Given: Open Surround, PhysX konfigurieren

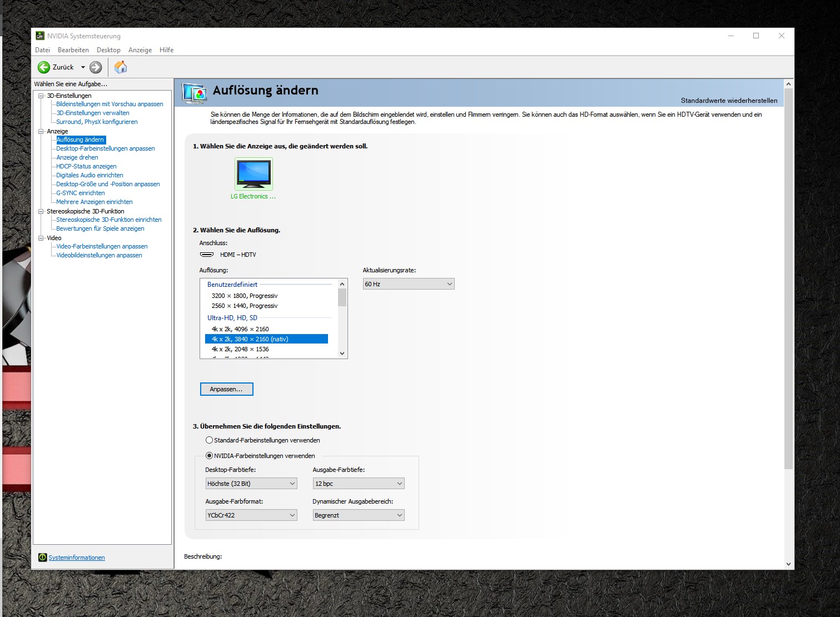Looking at the screenshot, I should (97, 122).
